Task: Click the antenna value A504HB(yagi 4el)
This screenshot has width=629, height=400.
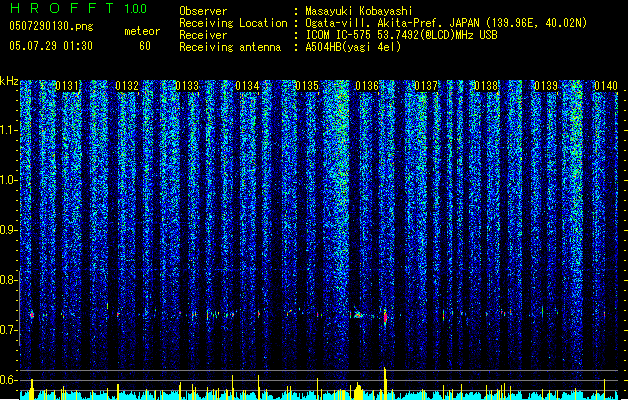Action: click(x=353, y=47)
